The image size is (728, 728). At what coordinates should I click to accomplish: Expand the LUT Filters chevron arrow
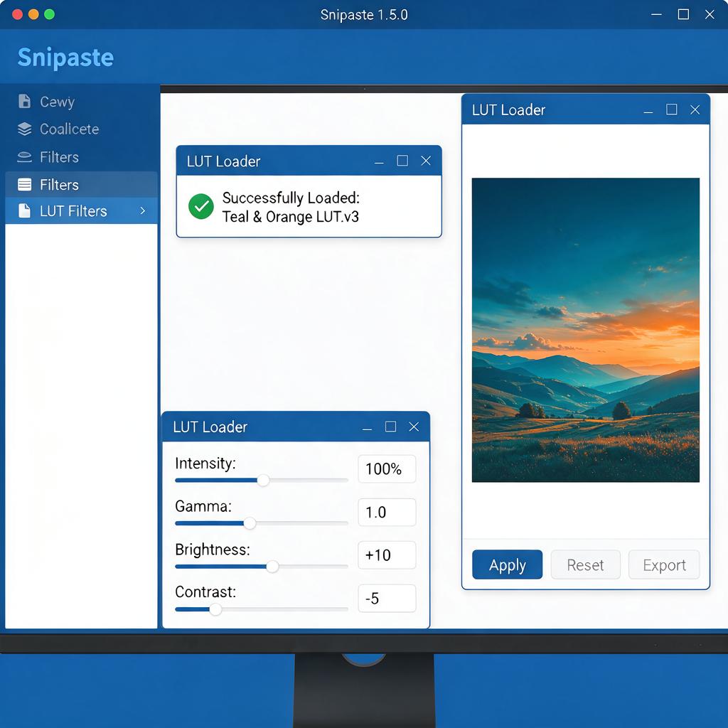click(x=142, y=210)
